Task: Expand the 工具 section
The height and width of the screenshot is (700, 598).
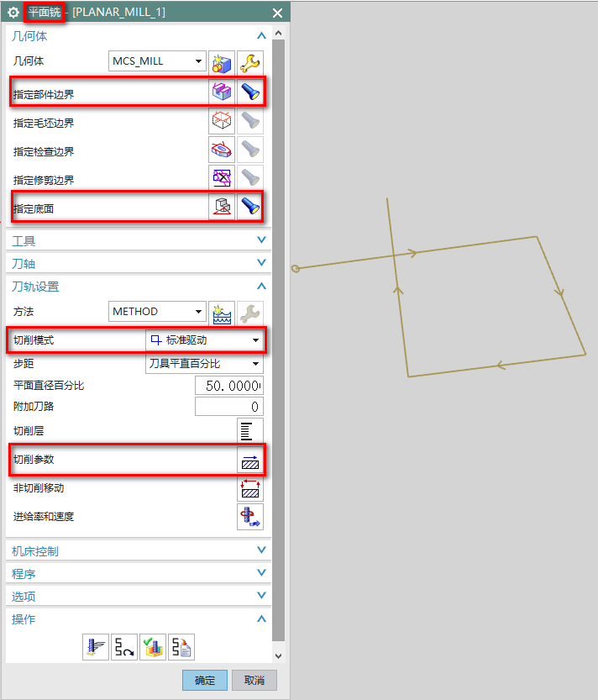Action: click(138, 240)
